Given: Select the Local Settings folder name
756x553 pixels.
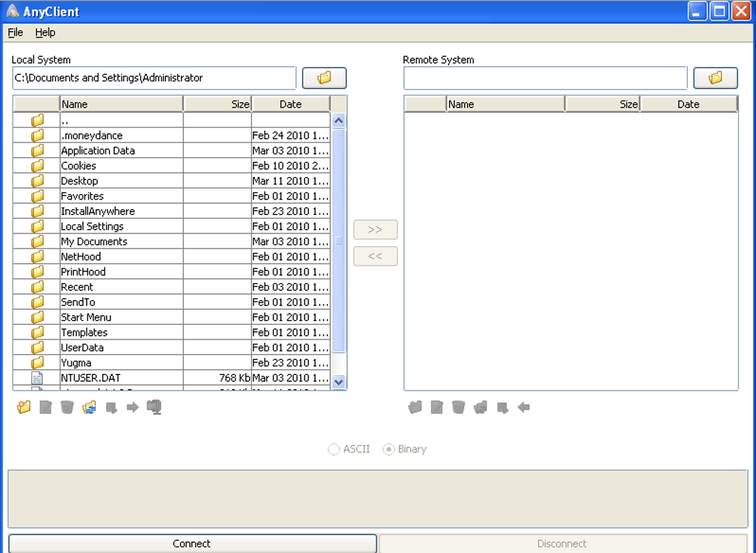Looking at the screenshot, I should pyautogui.click(x=92, y=227).
